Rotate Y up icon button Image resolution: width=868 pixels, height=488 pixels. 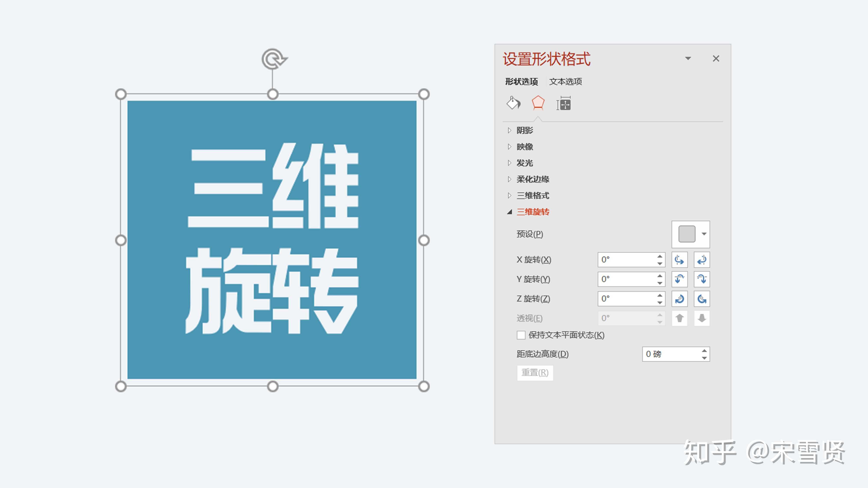click(x=679, y=279)
